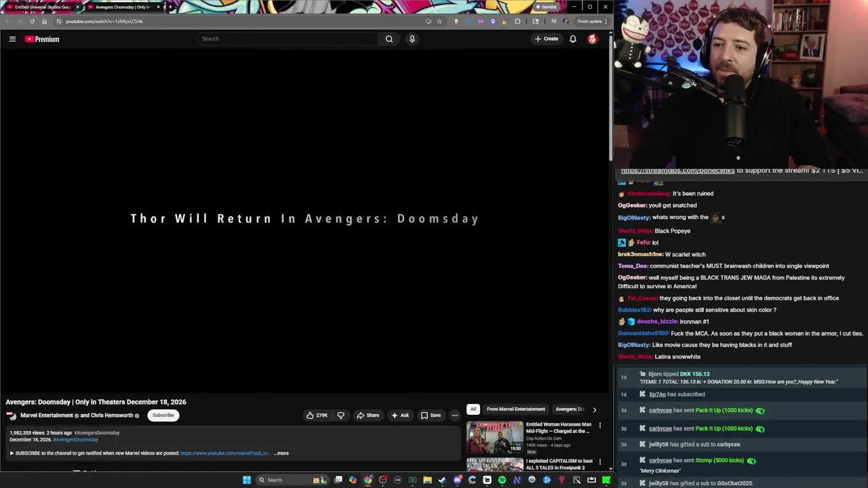Screen dimensions: 868x488
Task: Open #AvengersDoomsday hashtag link
Action: coord(76,440)
